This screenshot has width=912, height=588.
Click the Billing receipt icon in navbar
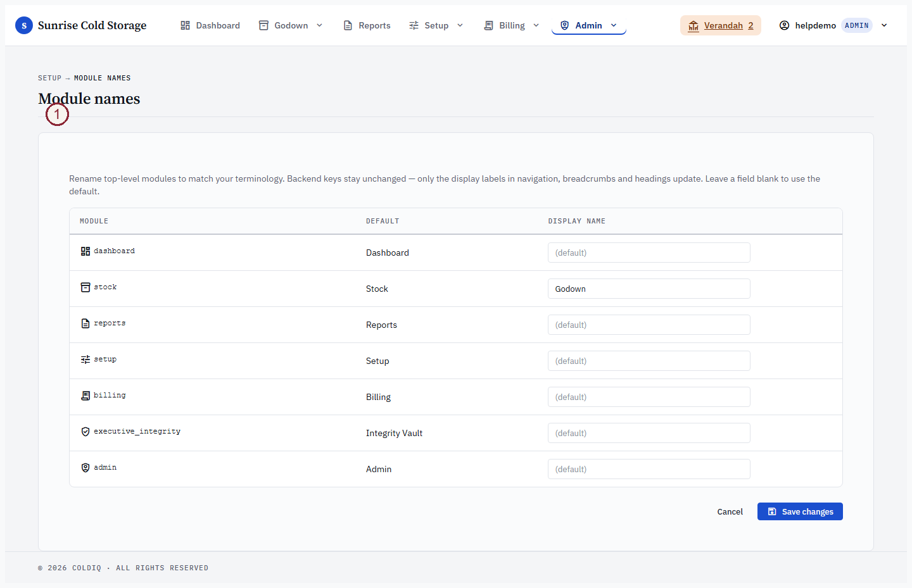[x=488, y=25]
